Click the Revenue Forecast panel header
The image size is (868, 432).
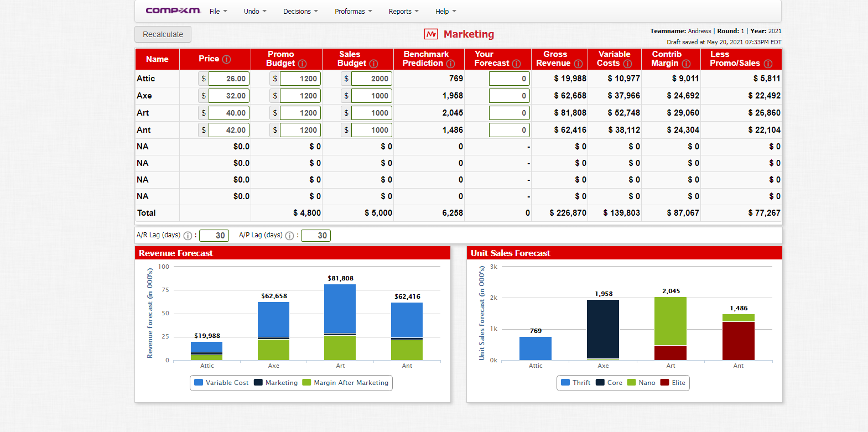[293, 253]
